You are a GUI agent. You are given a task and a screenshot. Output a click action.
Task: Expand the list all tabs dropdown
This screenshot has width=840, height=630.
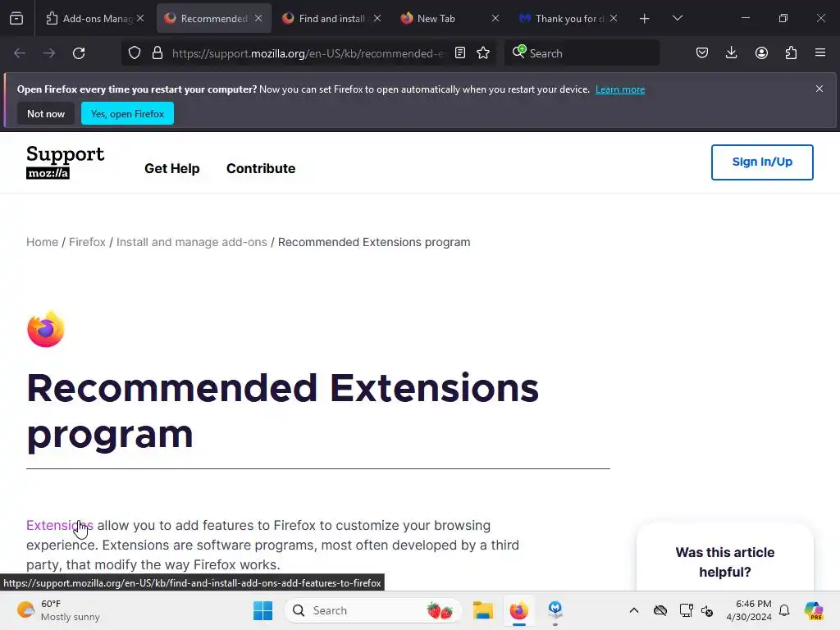click(x=677, y=18)
